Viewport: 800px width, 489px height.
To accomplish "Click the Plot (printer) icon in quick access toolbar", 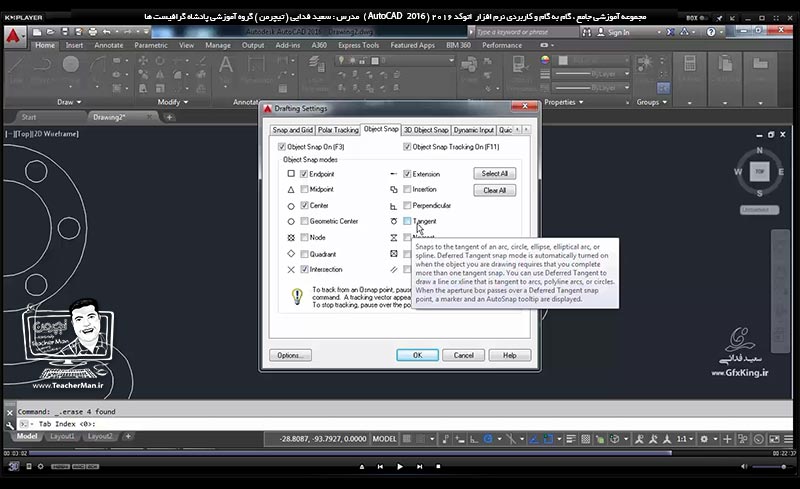I will pos(93,32).
